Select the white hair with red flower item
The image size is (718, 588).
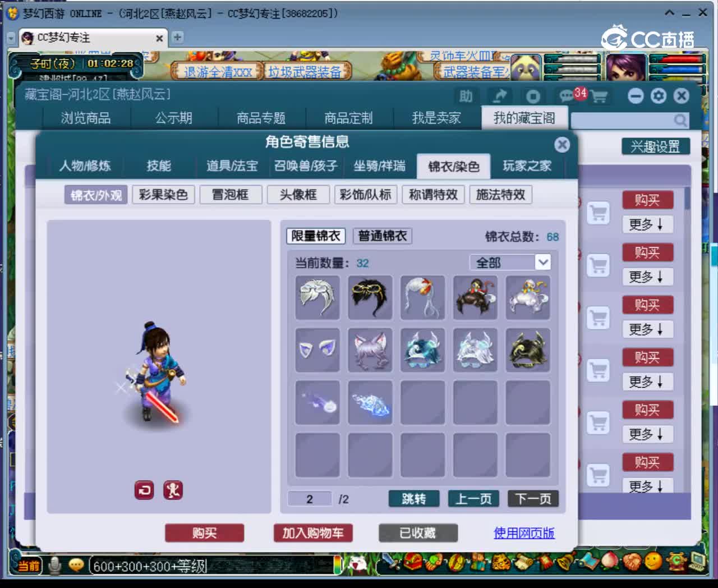pos(423,298)
